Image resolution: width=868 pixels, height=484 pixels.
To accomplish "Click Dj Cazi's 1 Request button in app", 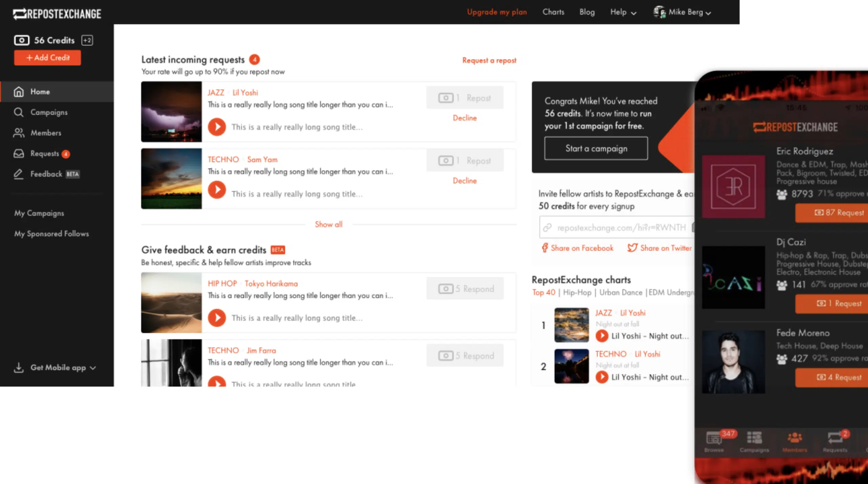I will click(832, 304).
